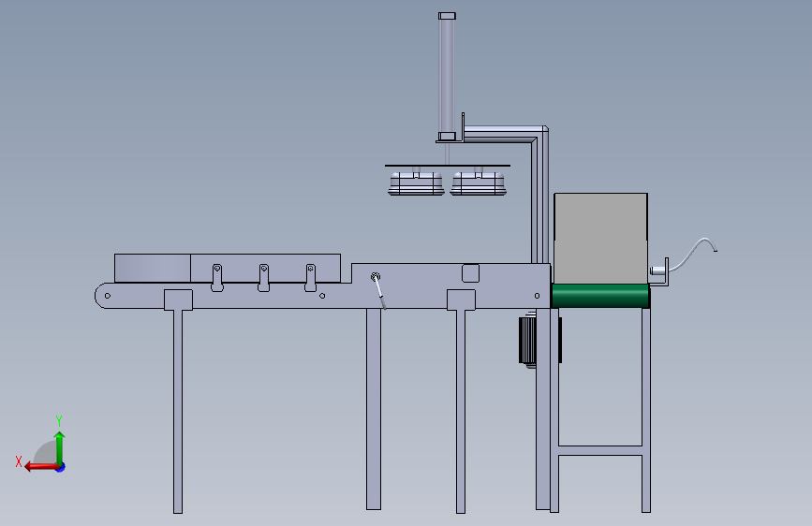
Task: Select the L-shaped support arm column
Action: tap(539, 197)
